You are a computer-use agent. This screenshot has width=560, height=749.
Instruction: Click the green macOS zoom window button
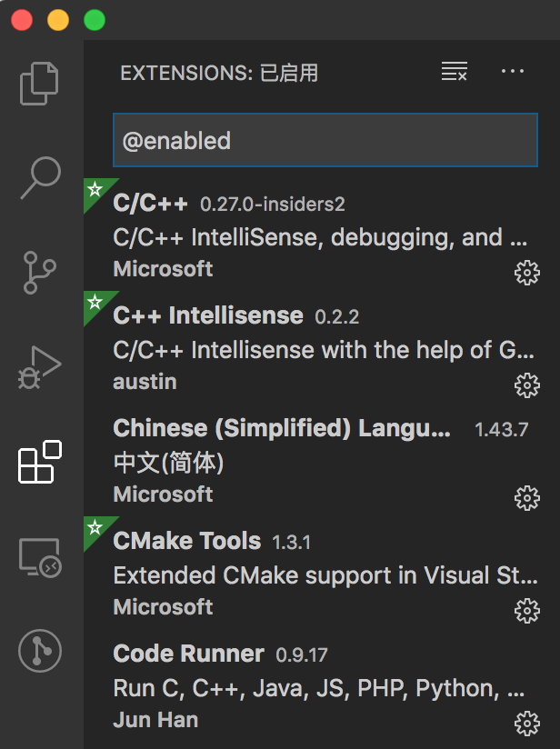(x=94, y=20)
